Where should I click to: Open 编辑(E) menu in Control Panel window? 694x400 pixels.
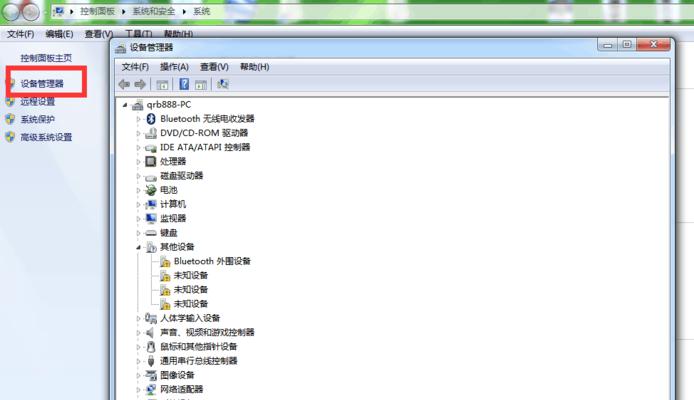click(x=59, y=34)
